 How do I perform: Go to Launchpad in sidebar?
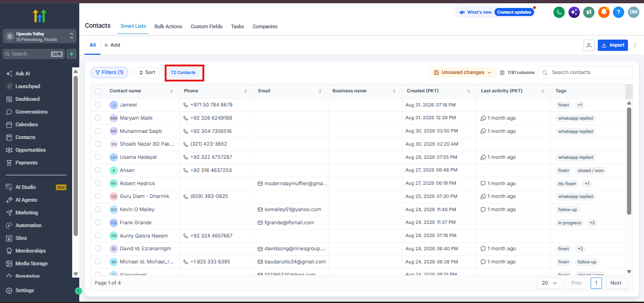[28, 86]
